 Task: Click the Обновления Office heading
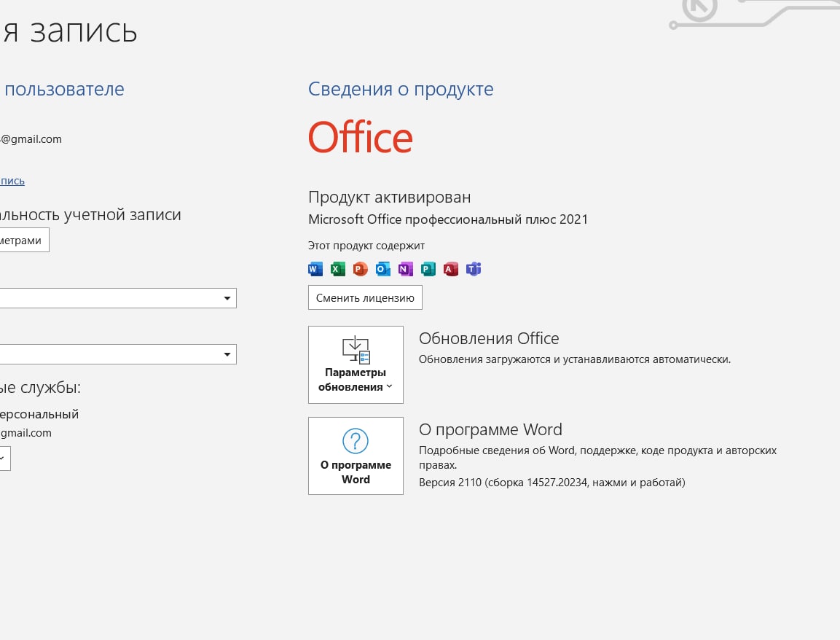pos(489,338)
